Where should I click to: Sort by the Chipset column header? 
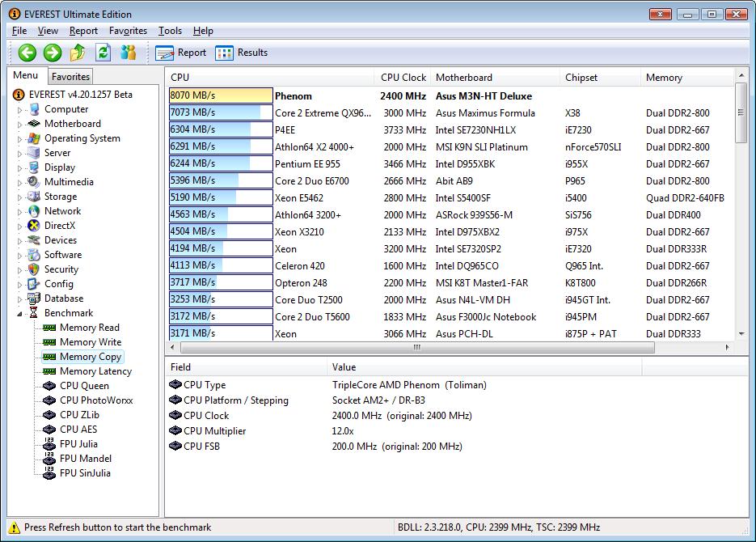(600, 78)
